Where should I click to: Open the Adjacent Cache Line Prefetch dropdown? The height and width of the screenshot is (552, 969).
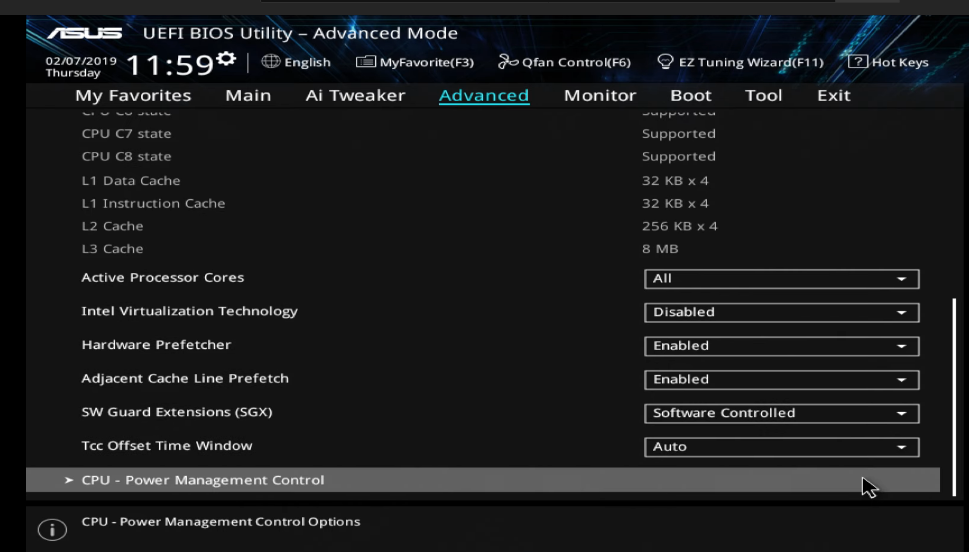[781, 380]
